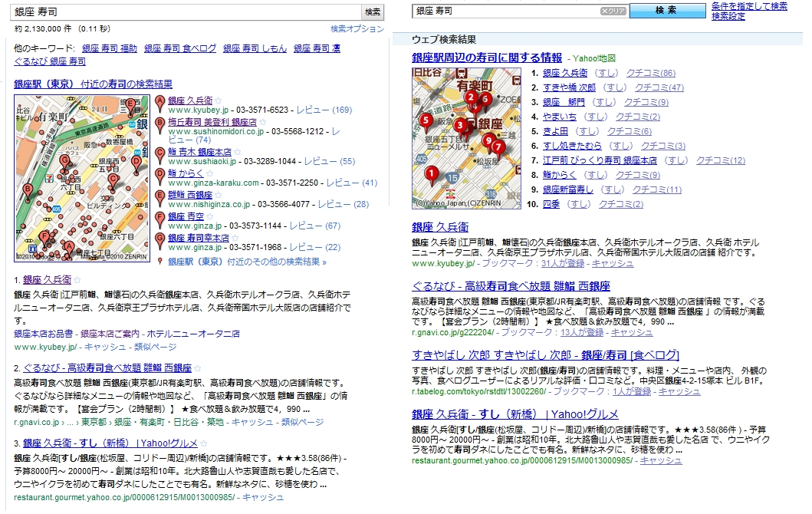Click the blue 検索 button on Yahoo
Image resolution: width=812 pixels, height=514 pixels.
pyautogui.click(x=668, y=11)
